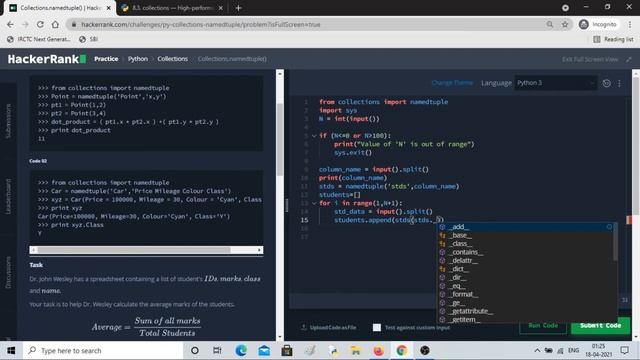Choose __dict__ autocomplete suggestion
The width and height of the screenshot is (640, 360).
click(x=526, y=269)
